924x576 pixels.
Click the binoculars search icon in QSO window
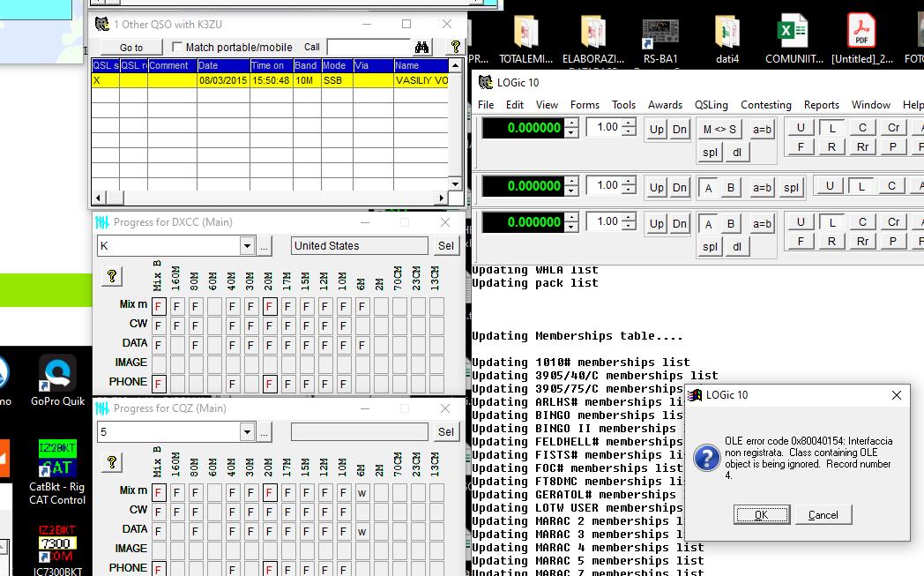422,47
